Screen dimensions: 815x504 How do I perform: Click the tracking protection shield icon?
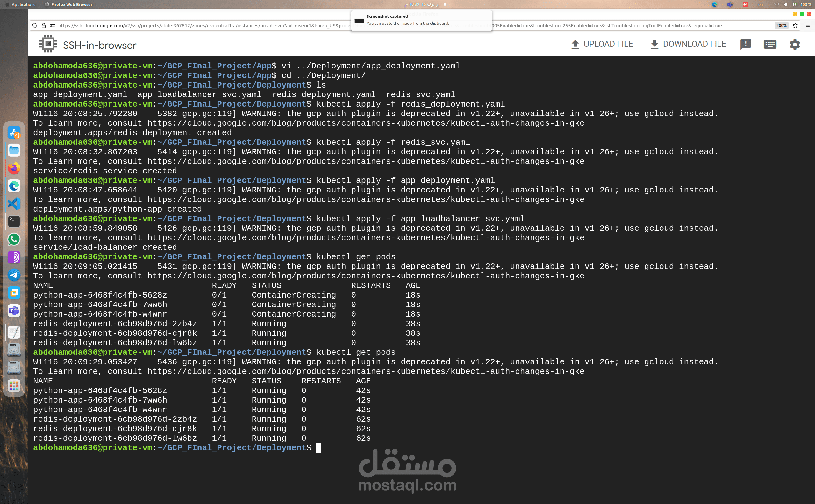click(35, 26)
